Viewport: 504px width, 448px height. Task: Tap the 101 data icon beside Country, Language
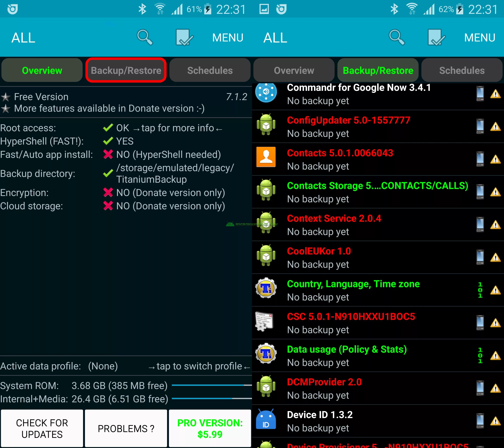point(480,290)
